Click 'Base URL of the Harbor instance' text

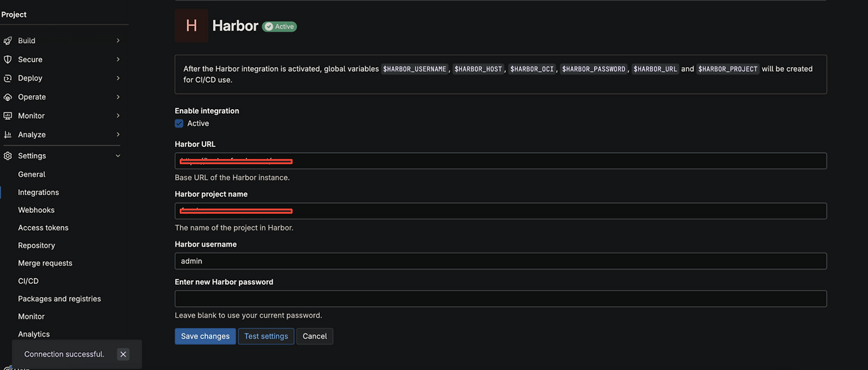click(x=232, y=178)
